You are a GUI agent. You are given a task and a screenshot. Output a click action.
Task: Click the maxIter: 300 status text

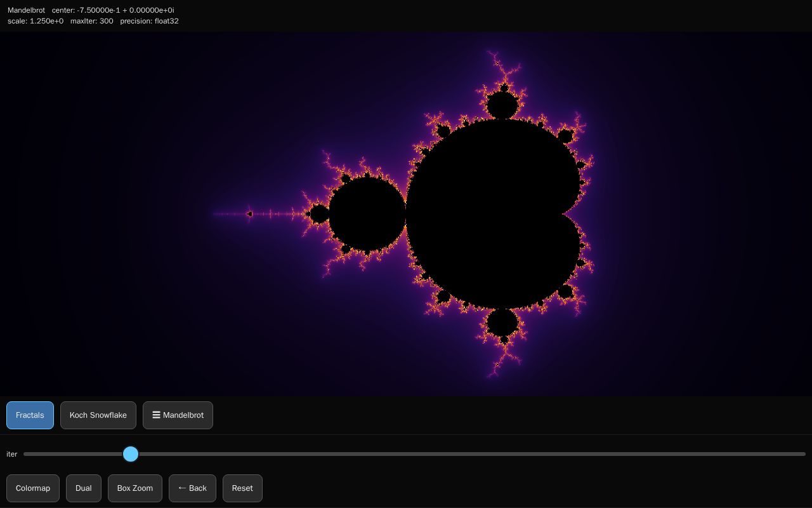[92, 21]
